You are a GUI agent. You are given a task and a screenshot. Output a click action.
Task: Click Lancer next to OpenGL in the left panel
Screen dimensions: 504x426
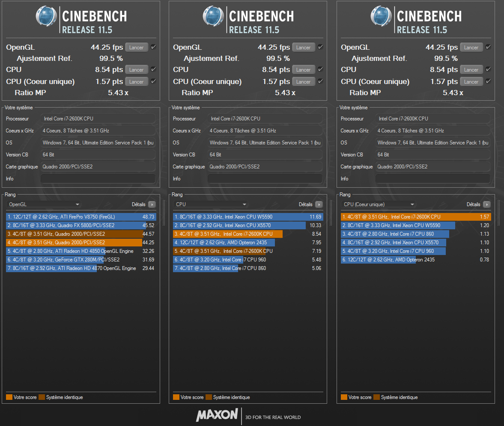coord(137,48)
